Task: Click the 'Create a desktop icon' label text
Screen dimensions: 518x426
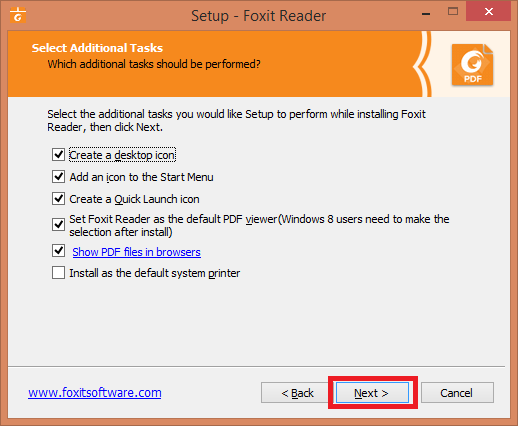Action: [x=122, y=155]
